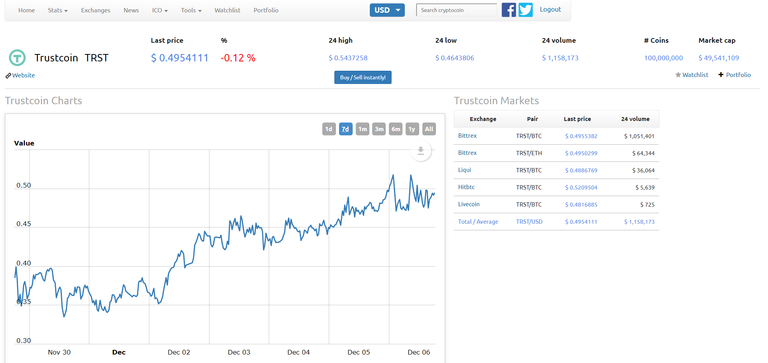The height and width of the screenshot is (363, 768).
Task: Expand the Tools menu
Action: [191, 10]
